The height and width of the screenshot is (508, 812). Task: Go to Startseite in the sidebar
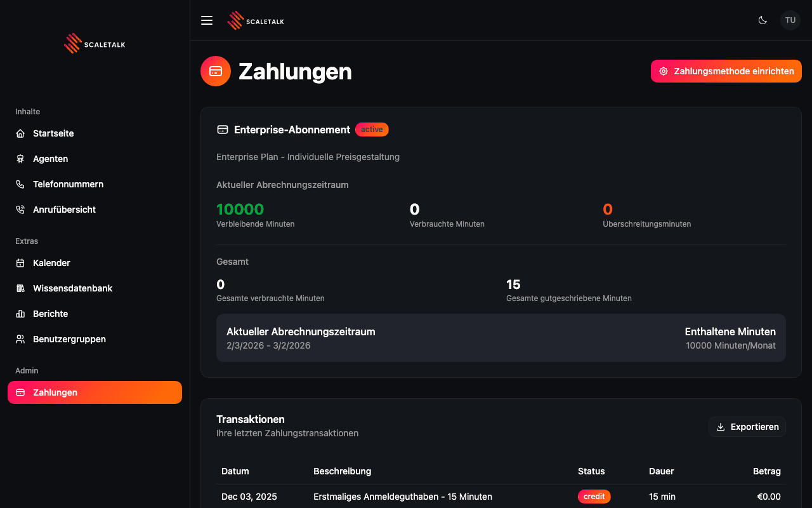pyautogui.click(x=95, y=133)
